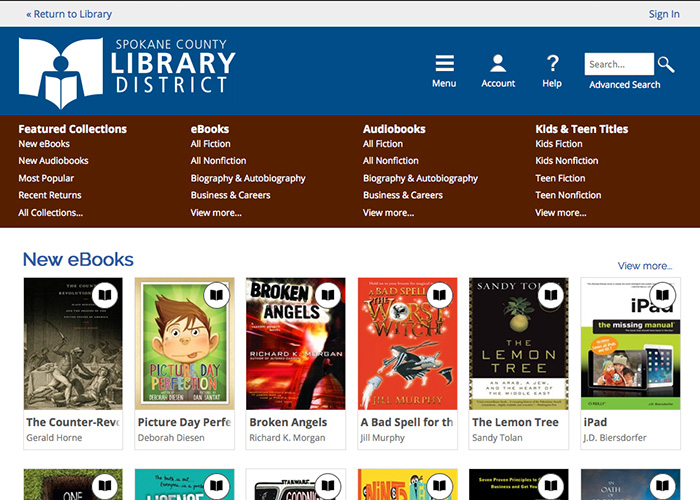
Task: Open Advanced Search
Action: [625, 85]
